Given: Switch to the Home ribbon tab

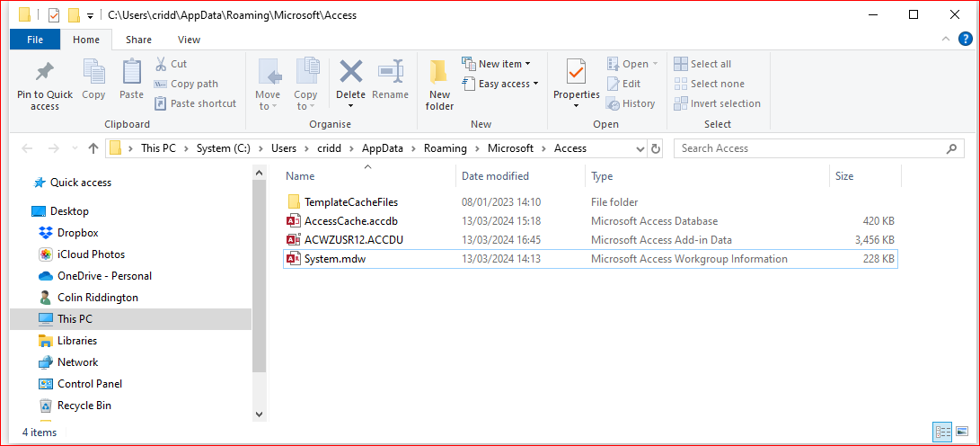Looking at the screenshot, I should pyautogui.click(x=86, y=40).
